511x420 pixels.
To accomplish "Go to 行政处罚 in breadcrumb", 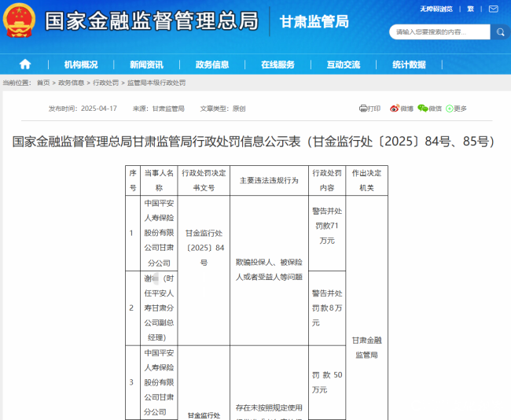I will pos(106,83).
